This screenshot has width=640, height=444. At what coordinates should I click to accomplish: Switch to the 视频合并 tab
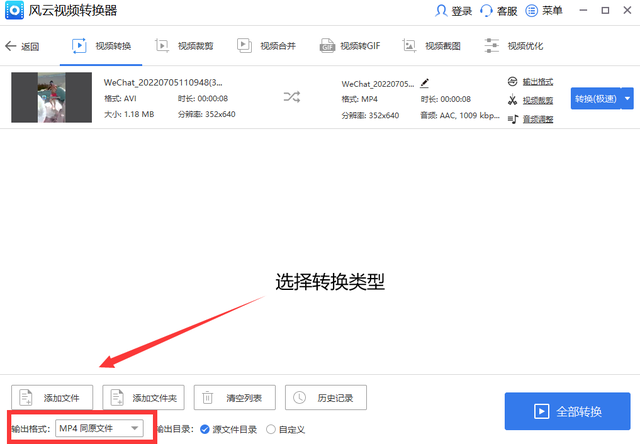(x=267, y=46)
